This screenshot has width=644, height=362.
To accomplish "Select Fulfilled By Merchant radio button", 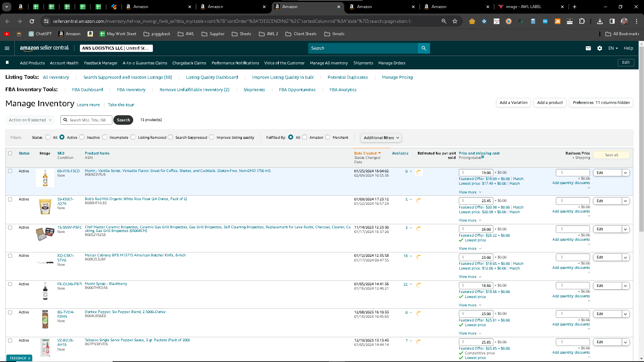I will click(328, 137).
